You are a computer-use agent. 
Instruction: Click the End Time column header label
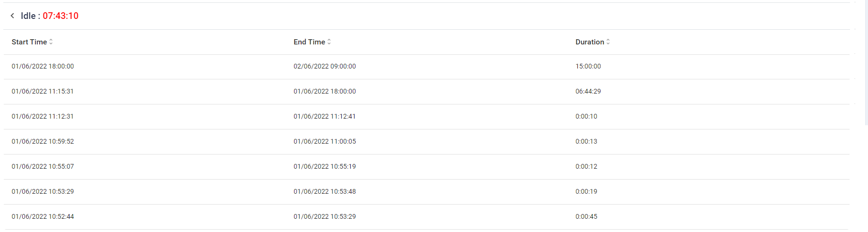click(x=309, y=42)
